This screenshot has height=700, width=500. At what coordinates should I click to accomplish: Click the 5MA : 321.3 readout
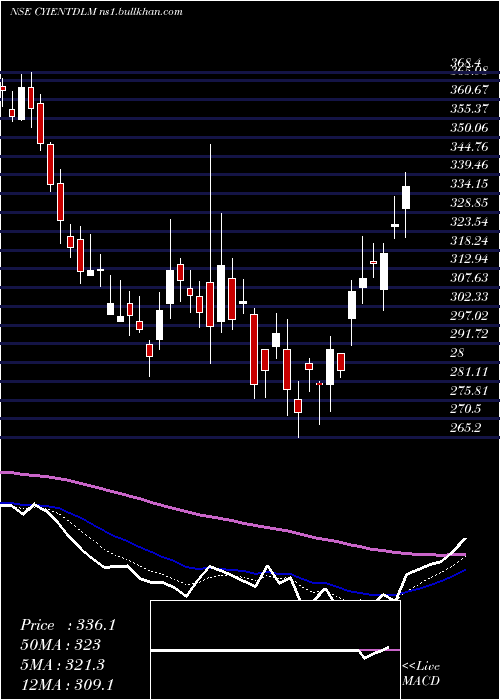[x=62, y=665]
